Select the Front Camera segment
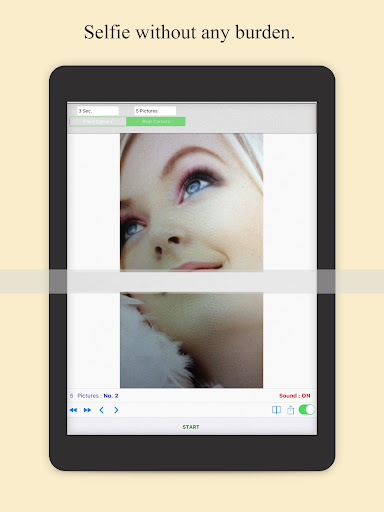 click(98, 121)
